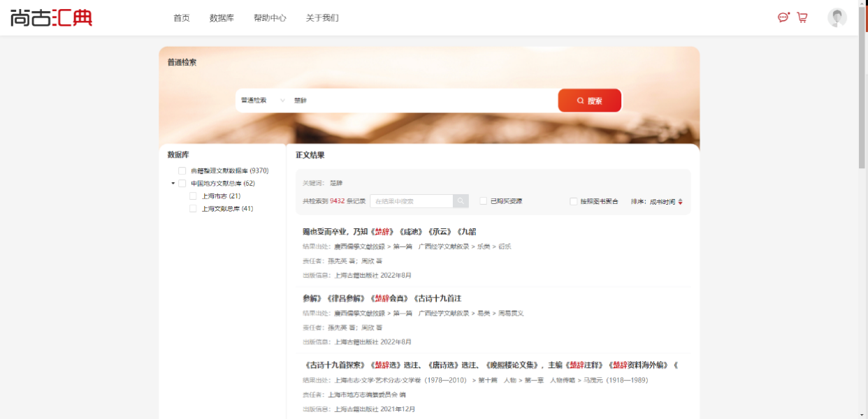Open the 帮助中心 menu item
This screenshot has height=419, width=868.
tap(270, 18)
